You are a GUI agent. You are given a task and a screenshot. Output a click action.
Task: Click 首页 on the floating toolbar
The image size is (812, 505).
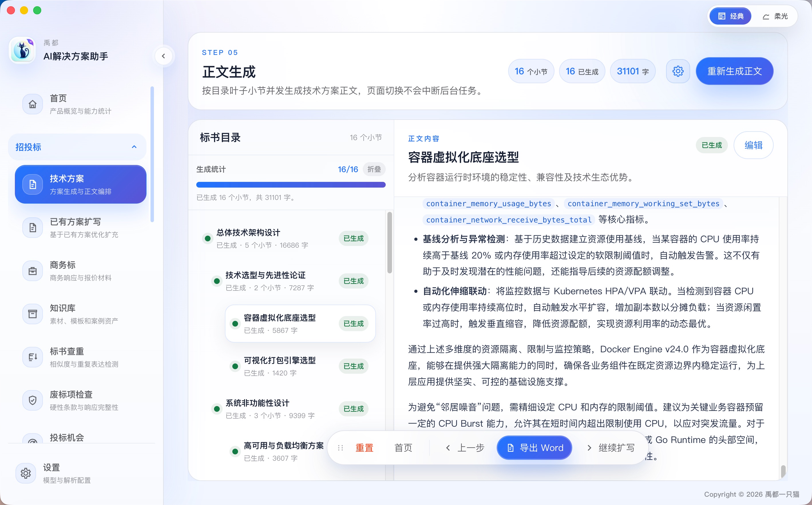(403, 448)
